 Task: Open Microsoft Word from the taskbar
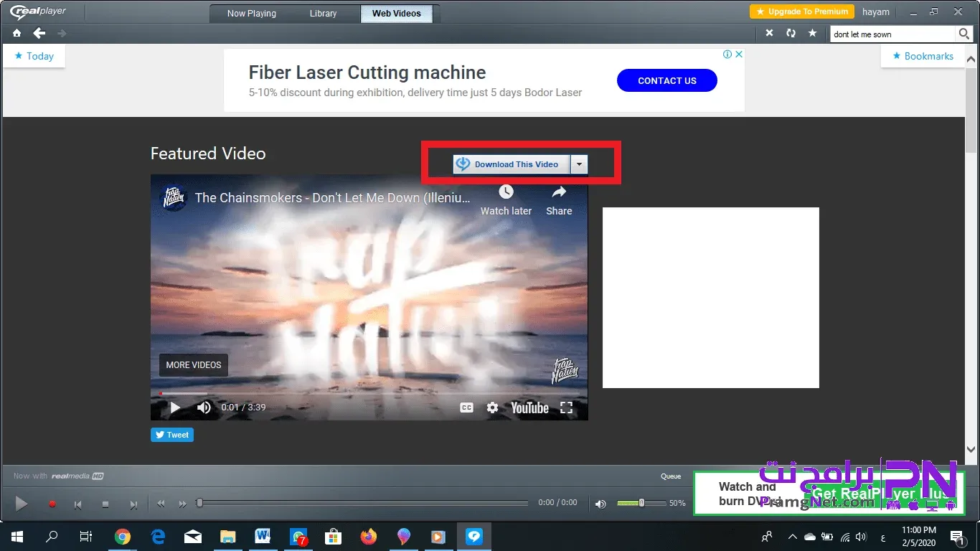263,537
